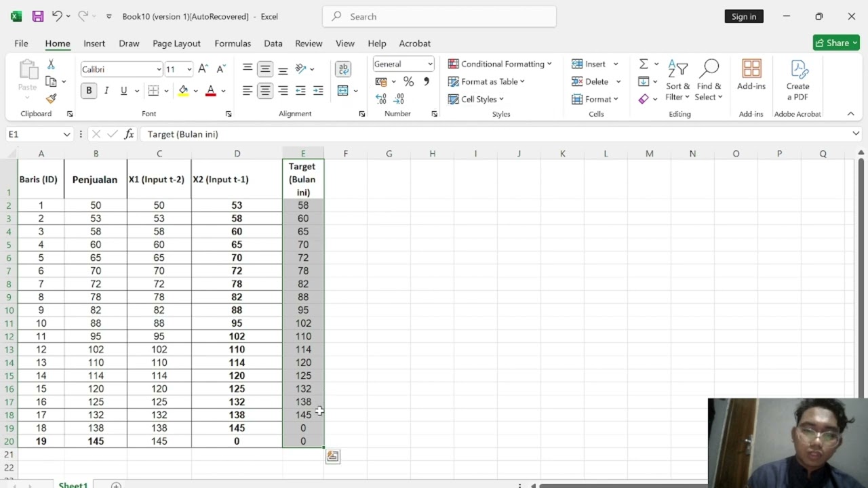This screenshot has width=868, height=488.
Task: Click Decrease Font Size icon
Action: [x=221, y=69]
